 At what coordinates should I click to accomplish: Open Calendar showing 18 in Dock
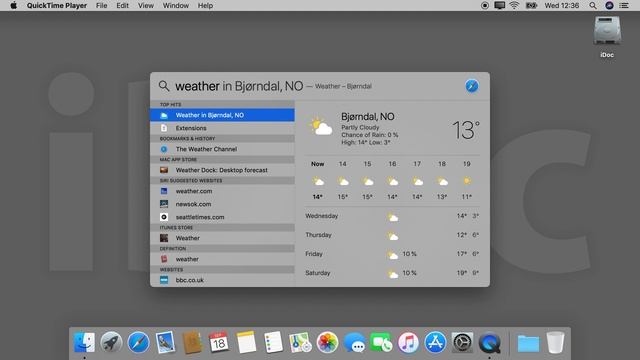219,342
